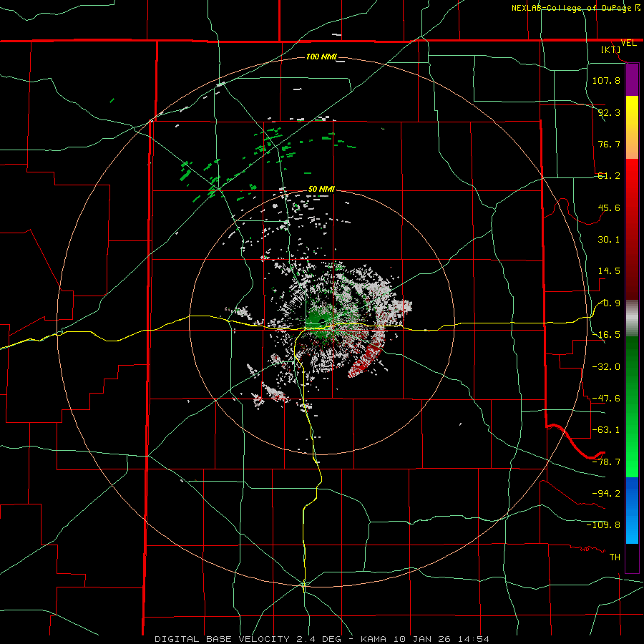Click the -0.9 velocity scale value
This screenshot has height=644, width=644.
[x=610, y=303]
